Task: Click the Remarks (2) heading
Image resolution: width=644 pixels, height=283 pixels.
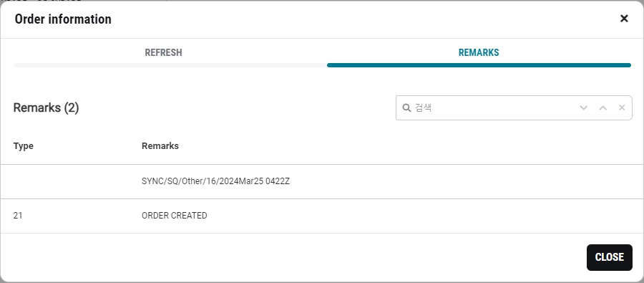Action: (46, 107)
